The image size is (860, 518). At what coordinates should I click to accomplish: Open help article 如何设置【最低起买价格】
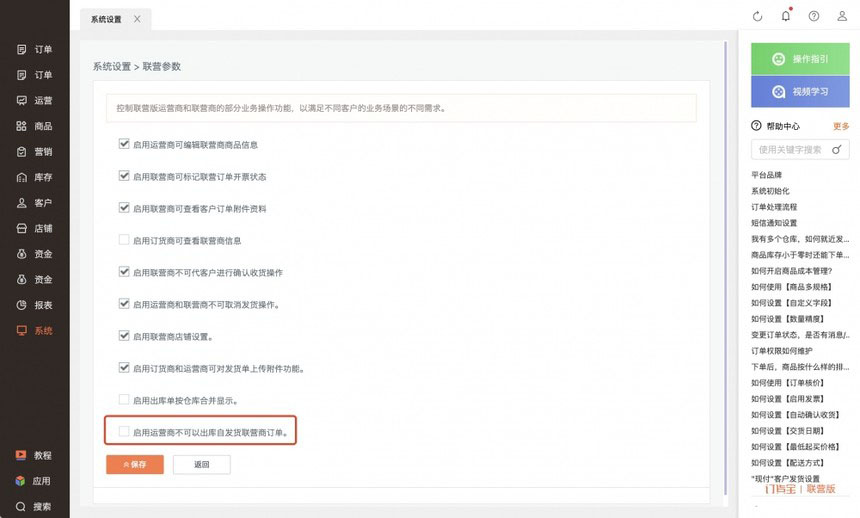click(x=796, y=447)
